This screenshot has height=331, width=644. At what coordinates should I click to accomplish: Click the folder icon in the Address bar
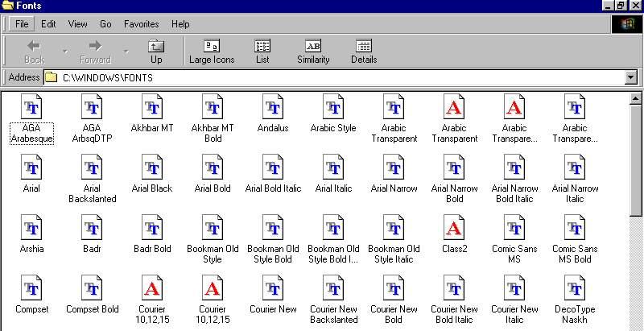click(51, 77)
